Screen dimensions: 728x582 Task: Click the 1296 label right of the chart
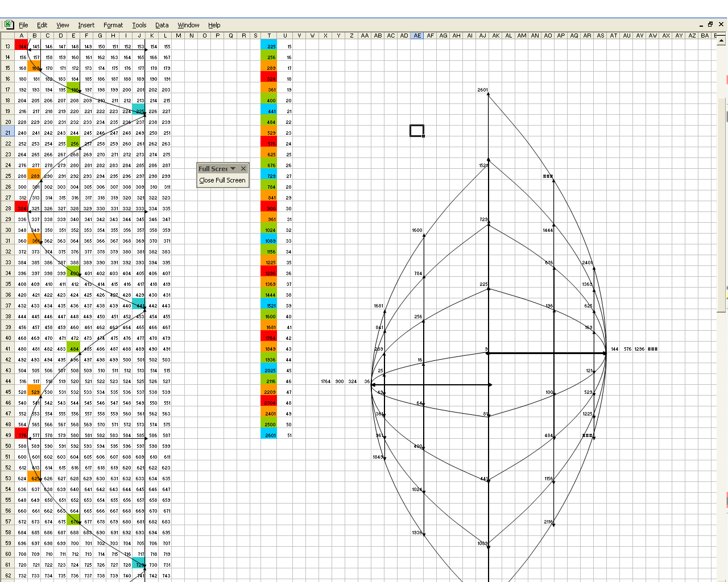pyautogui.click(x=639, y=349)
